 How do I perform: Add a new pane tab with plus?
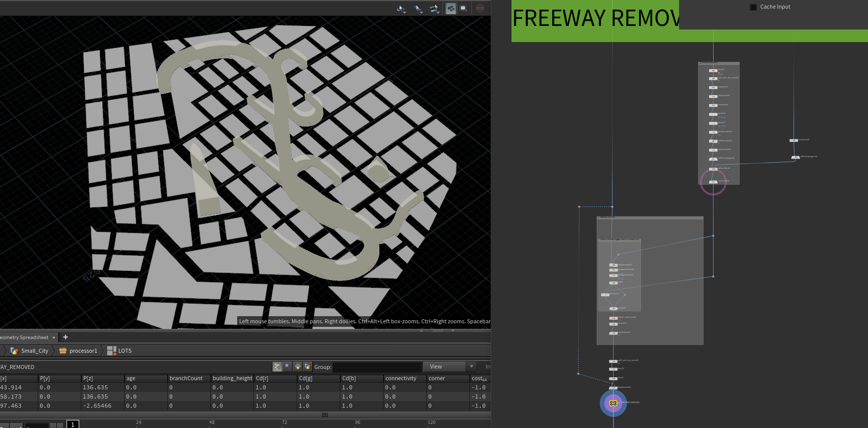tap(66, 337)
